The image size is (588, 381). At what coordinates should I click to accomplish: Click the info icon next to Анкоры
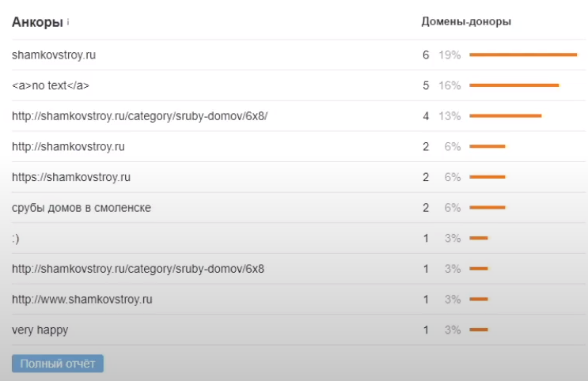point(68,22)
